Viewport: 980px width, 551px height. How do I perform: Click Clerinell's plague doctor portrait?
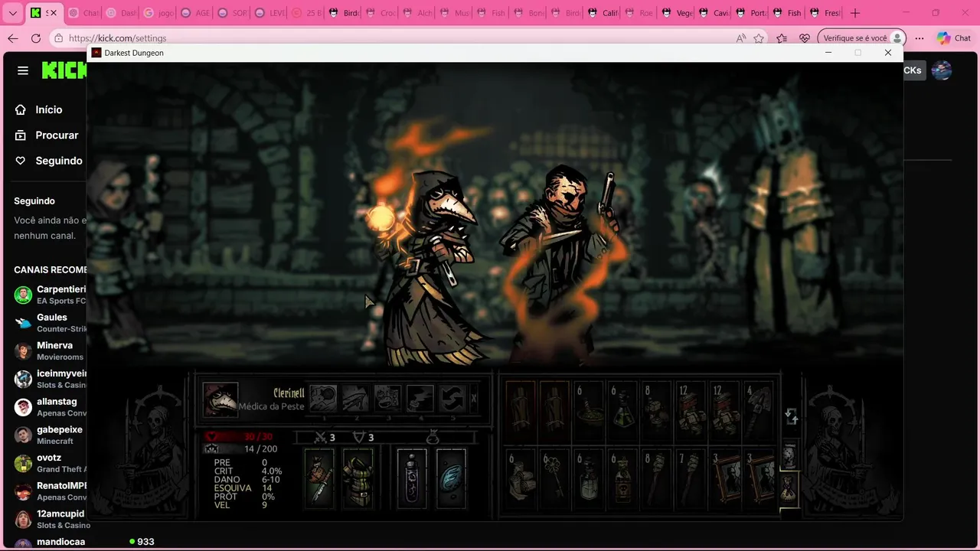coord(220,399)
